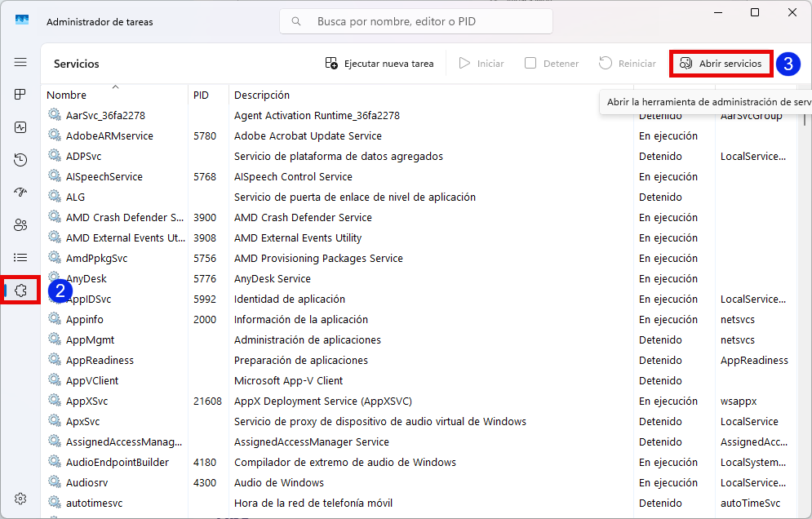Click the Task Manager app icon
Image resolution: width=812 pixels, height=519 pixels.
22,20
